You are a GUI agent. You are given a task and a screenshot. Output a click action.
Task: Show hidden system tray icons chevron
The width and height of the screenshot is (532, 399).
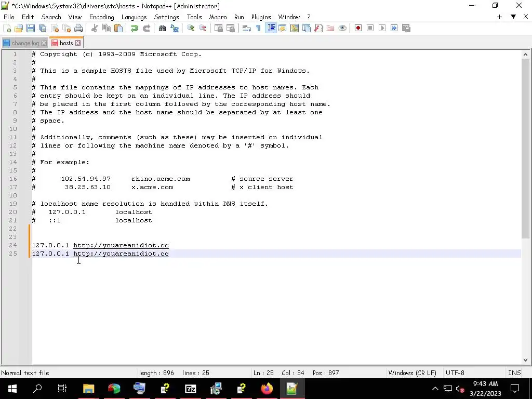[435, 389]
